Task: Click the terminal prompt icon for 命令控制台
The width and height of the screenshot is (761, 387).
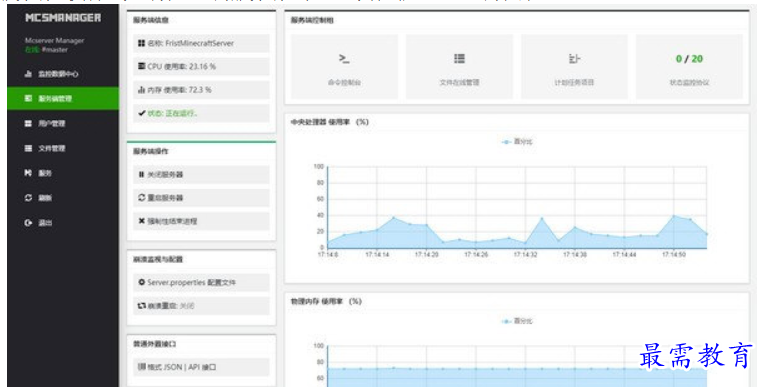Action: [344, 59]
